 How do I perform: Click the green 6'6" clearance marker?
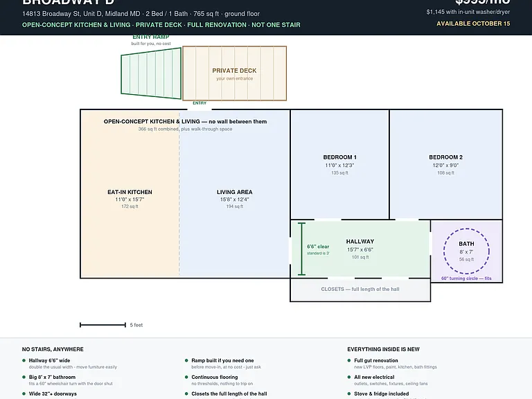point(301,249)
